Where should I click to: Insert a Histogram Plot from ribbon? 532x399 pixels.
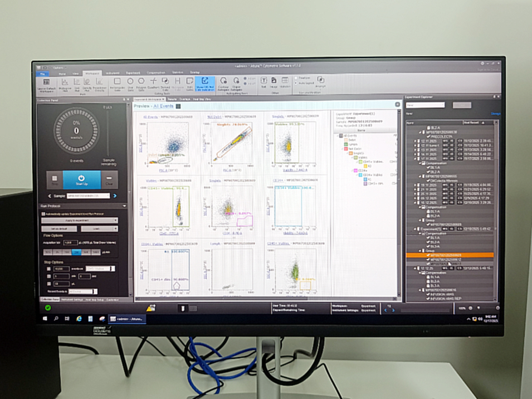(x=65, y=83)
